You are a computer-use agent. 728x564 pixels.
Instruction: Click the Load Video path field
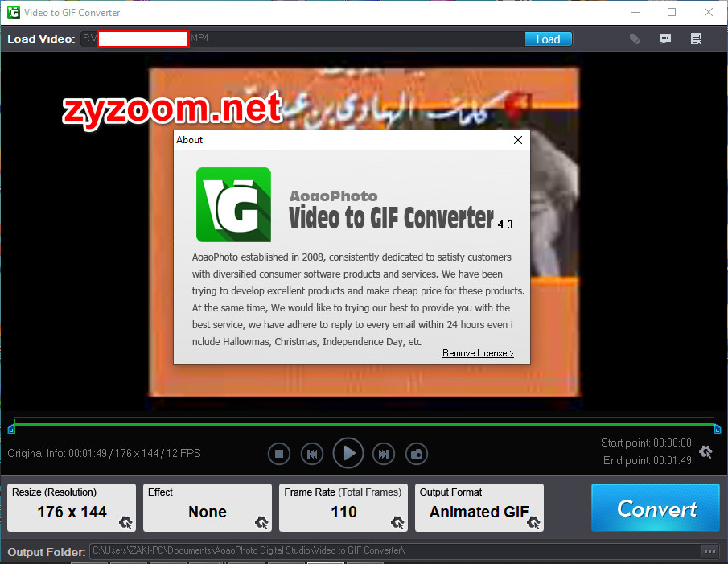point(302,39)
